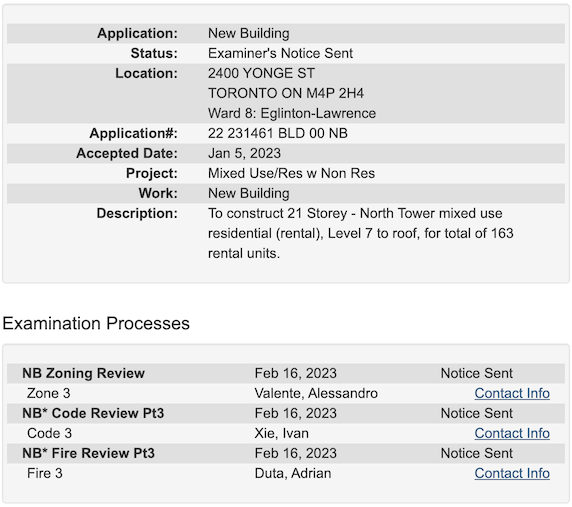Select the NB* Code Review Pt3 heading
This screenshot has width=572, height=507.
point(93,413)
